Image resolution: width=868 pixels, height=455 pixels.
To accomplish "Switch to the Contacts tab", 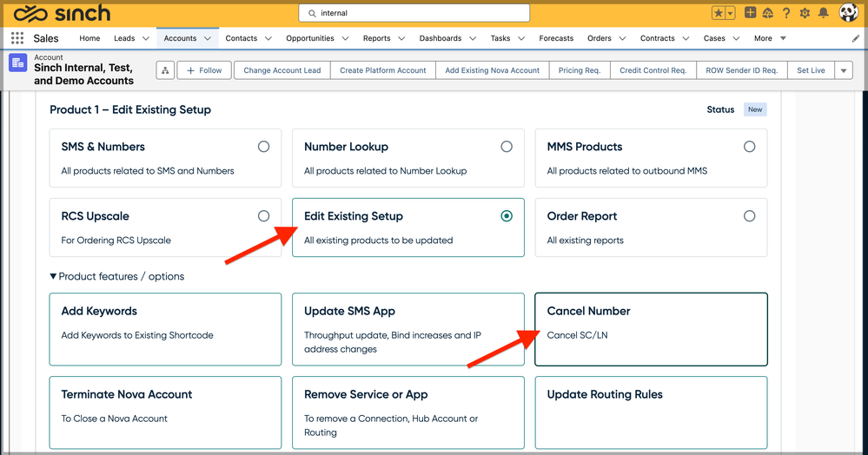I will [x=242, y=38].
